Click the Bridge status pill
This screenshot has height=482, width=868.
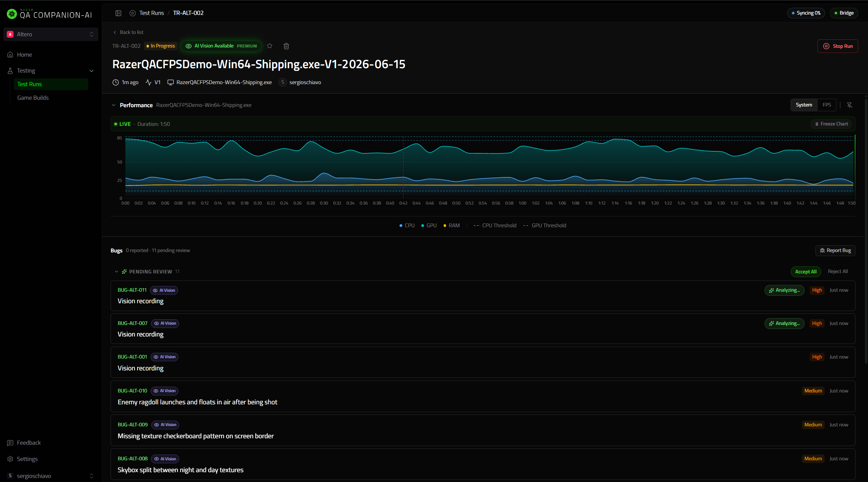tap(844, 13)
